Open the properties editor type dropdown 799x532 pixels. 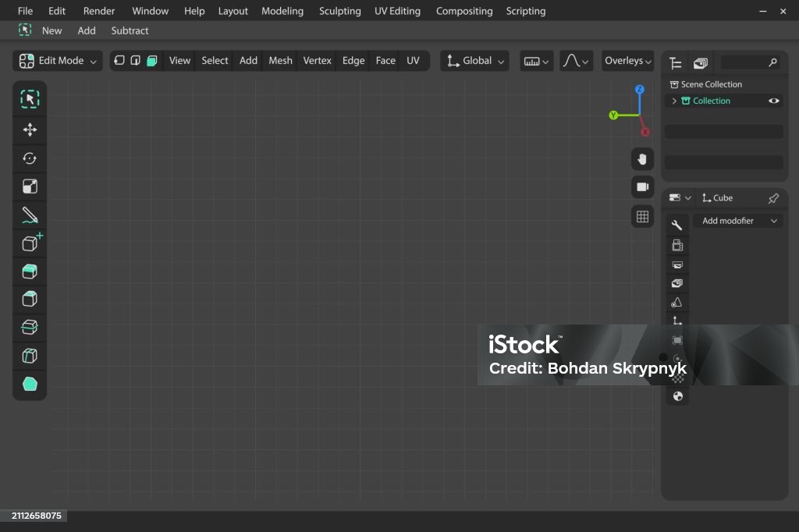680,197
